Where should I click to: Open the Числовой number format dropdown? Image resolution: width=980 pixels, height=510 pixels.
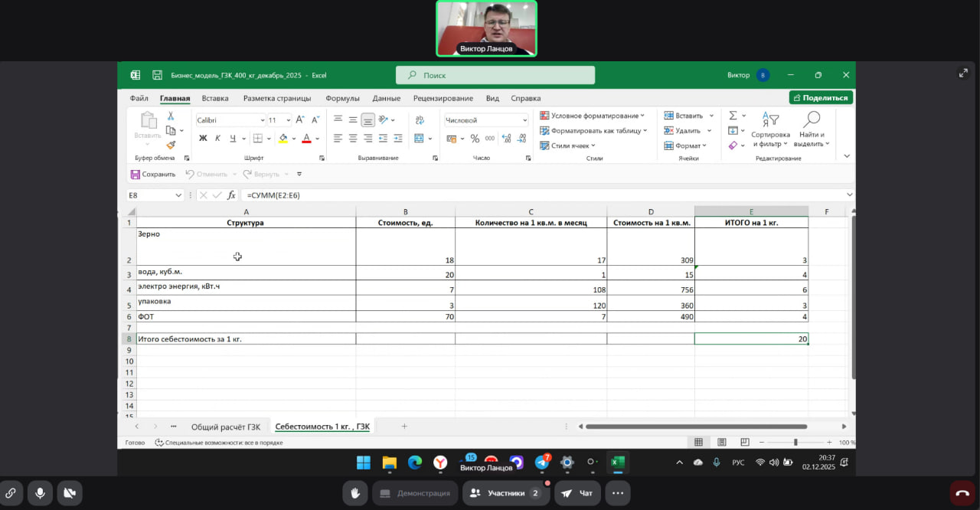(x=524, y=120)
